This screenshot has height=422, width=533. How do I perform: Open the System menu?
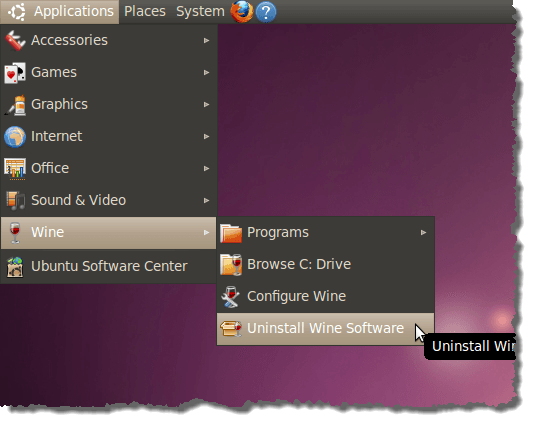tap(200, 12)
